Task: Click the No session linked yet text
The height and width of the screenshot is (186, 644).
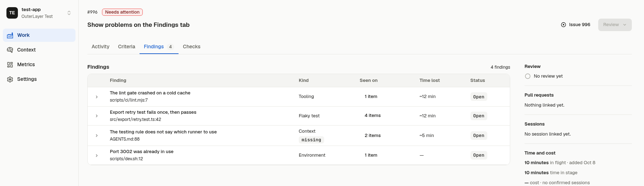Action: [x=548, y=134]
